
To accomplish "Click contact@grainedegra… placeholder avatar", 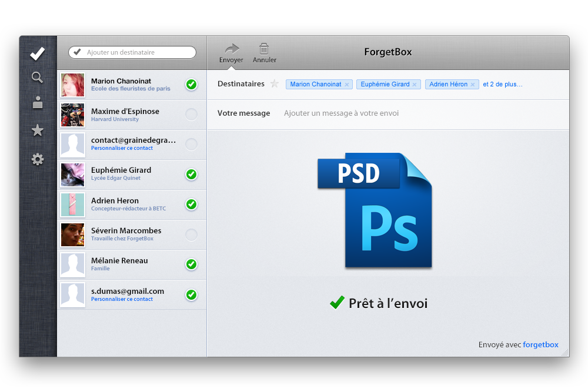I will click(73, 145).
